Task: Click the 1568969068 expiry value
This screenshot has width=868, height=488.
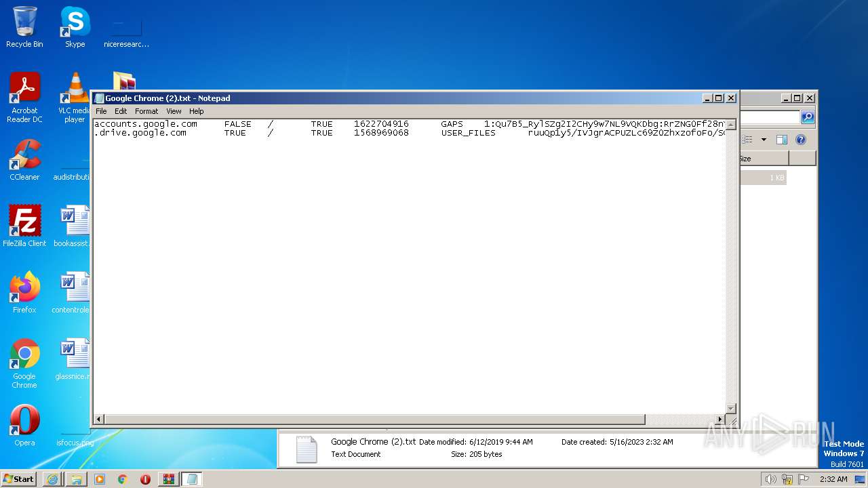Action: tap(381, 133)
